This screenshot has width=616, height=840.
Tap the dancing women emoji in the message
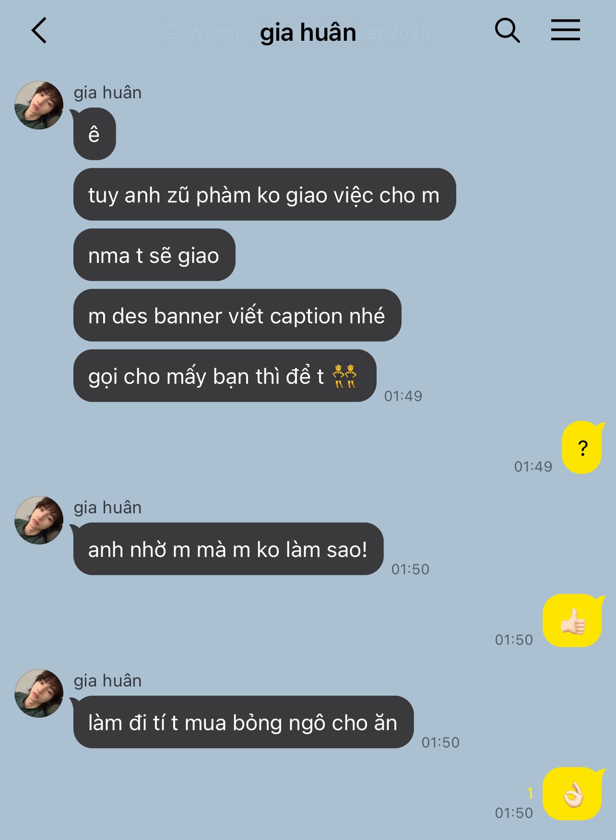345,376
